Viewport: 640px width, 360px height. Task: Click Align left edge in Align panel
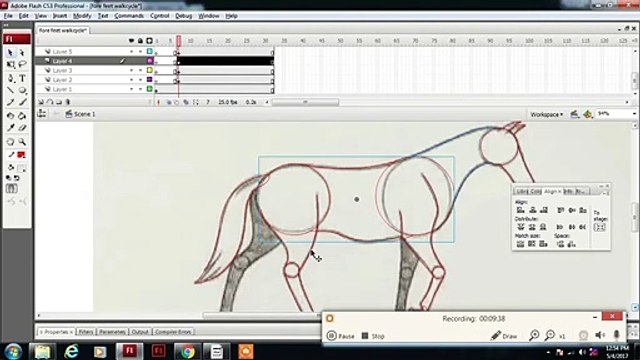point(520,210)
